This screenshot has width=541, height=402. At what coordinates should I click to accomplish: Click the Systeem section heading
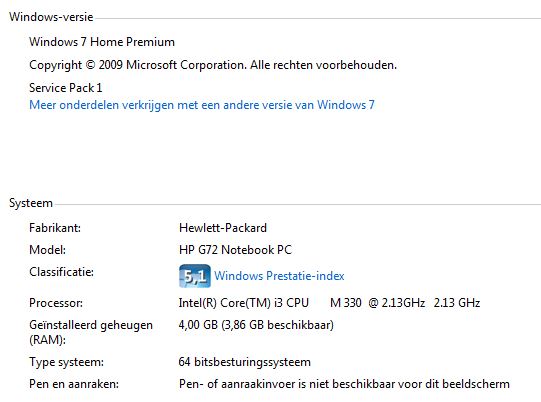(31, 203)
